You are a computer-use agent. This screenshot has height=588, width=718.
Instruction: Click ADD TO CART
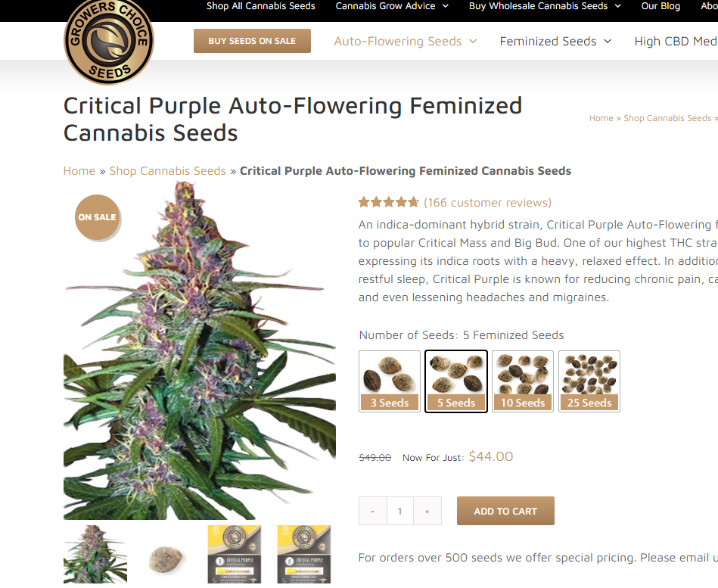505,511
